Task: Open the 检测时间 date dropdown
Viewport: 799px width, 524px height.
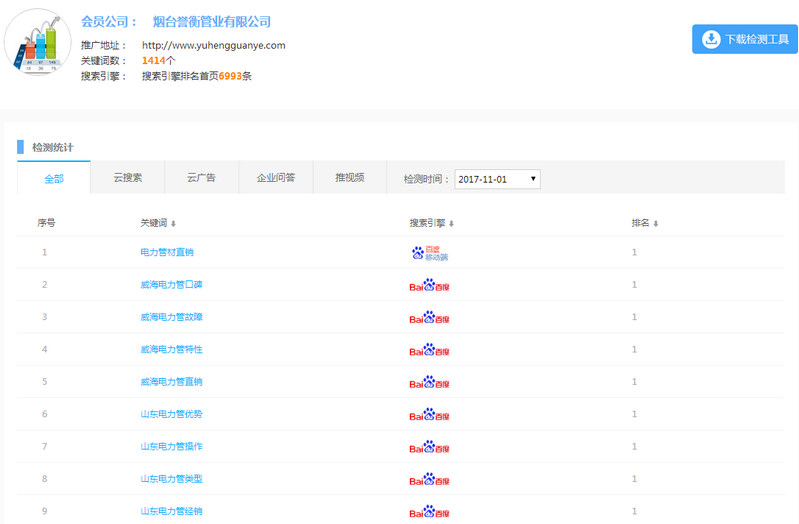Action: 497,179
